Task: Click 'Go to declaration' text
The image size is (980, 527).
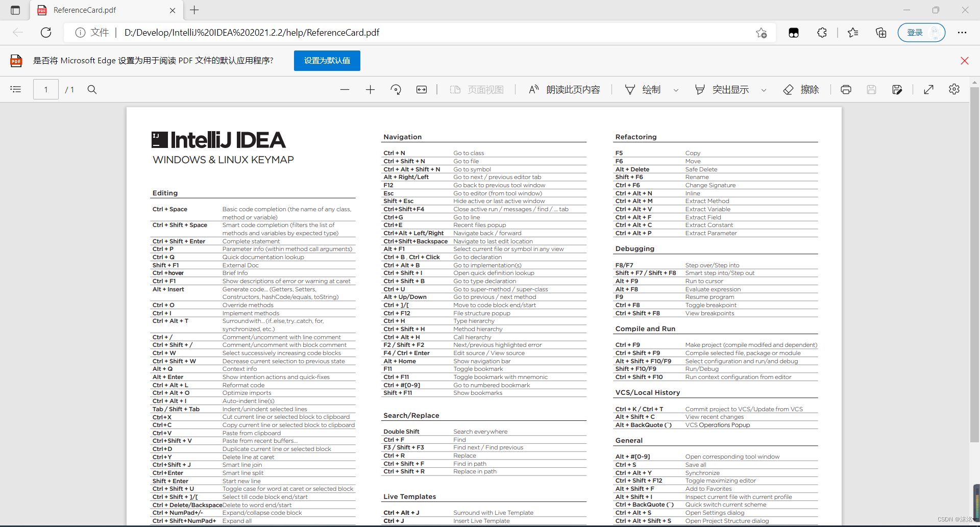Action: (x=478, y=257)
